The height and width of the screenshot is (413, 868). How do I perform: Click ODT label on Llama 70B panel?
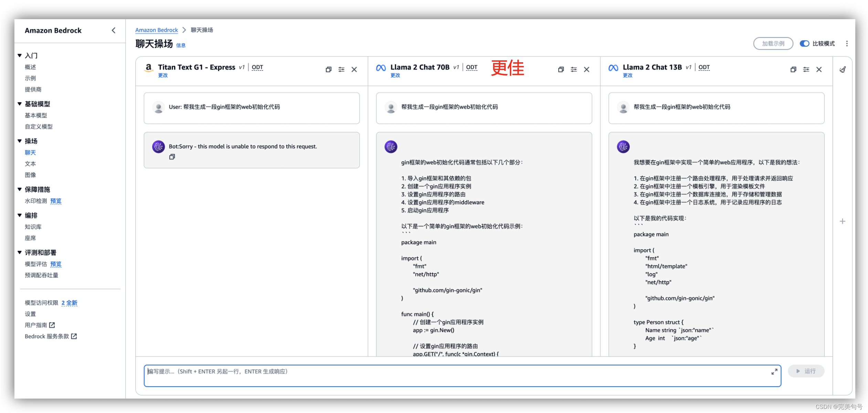pos(472,67)
